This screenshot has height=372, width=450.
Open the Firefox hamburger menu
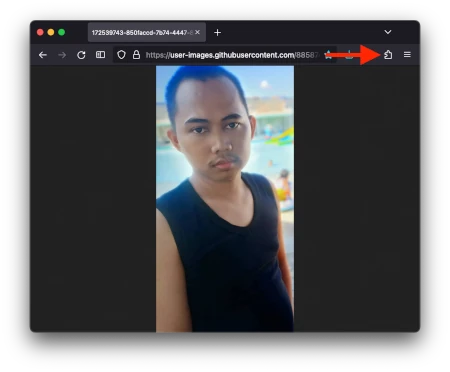click(x=407, y=54)
